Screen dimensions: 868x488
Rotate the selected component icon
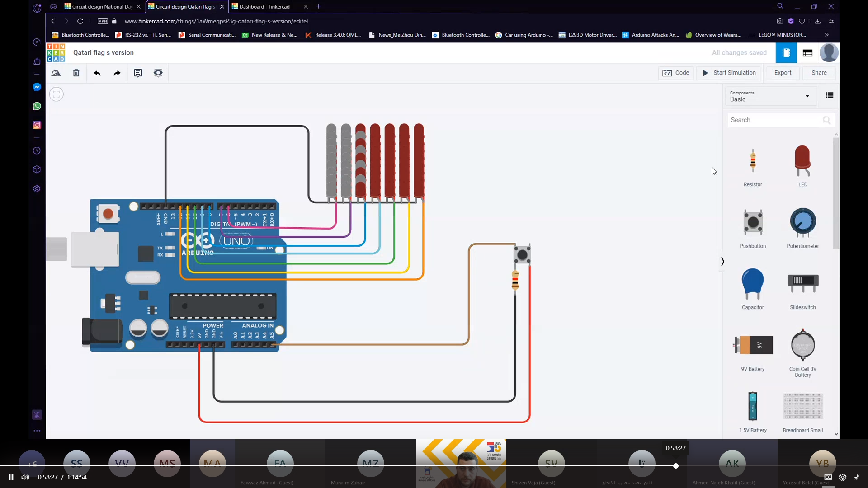pos(56,73)
